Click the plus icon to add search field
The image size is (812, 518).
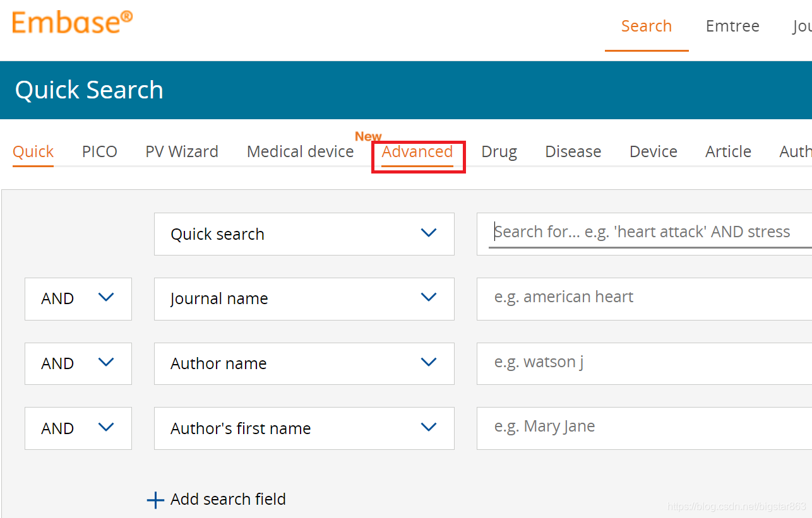point(155,499)
